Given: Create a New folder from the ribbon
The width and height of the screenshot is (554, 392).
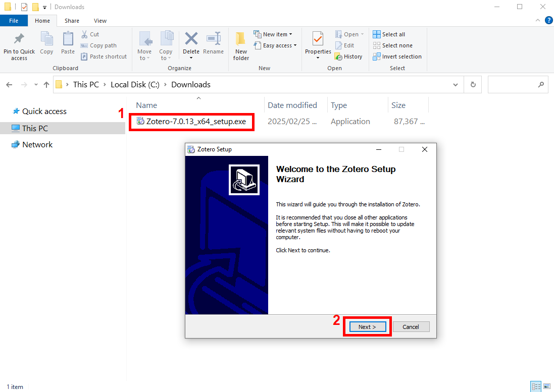Looking at the screenshot, I should point(241,39).
